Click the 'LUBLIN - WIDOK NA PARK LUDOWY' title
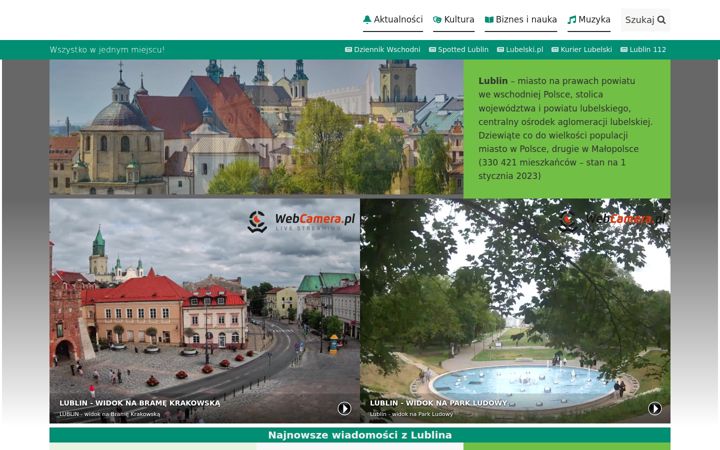 coord(439,403)
